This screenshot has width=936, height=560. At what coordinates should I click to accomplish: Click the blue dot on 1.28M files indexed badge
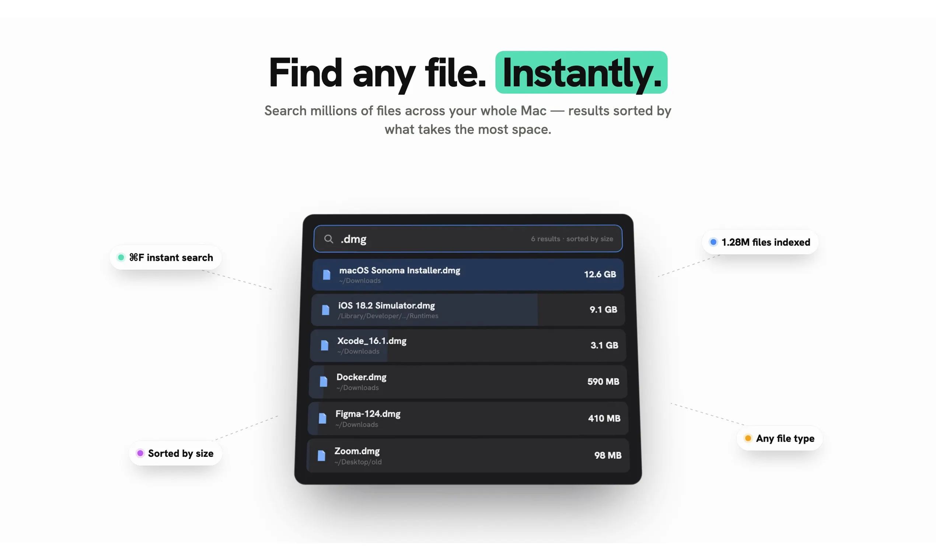[713, 242]
